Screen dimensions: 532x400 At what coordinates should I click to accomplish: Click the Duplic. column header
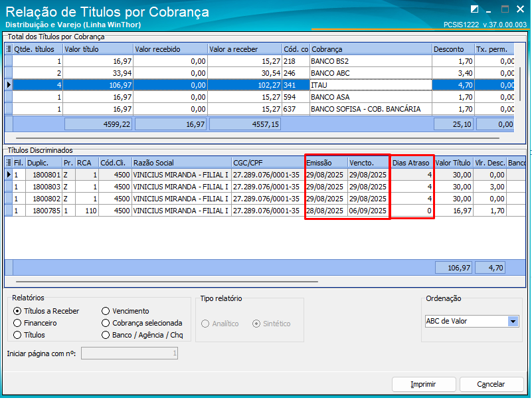[44, 163]
